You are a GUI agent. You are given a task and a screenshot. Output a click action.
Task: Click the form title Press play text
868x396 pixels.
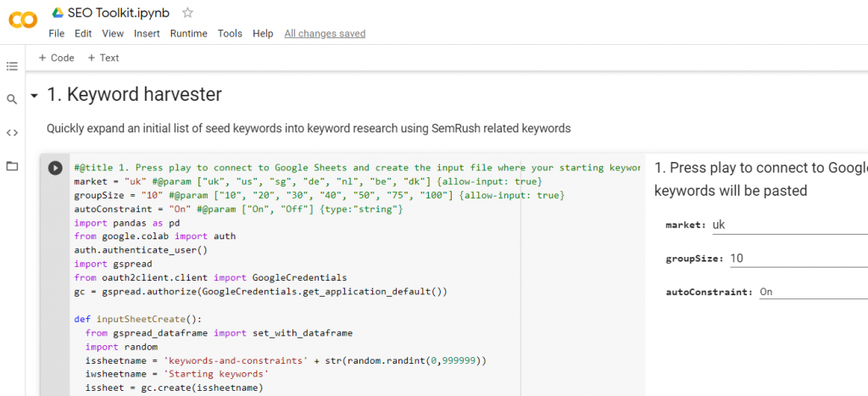coord(761,179)
